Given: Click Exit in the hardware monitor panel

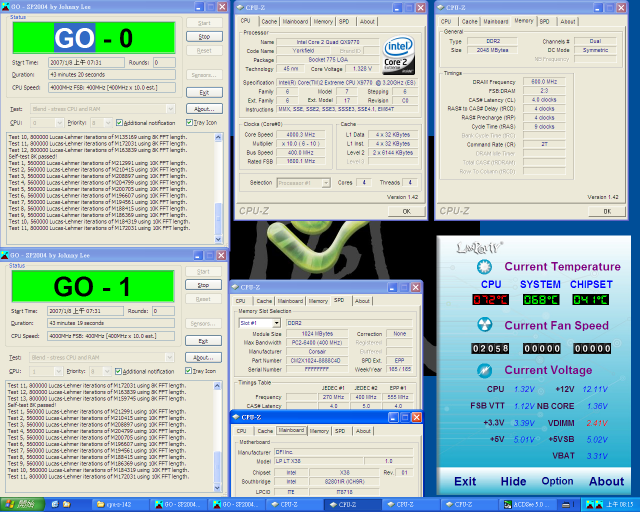Looking at the screenshot, I should coord(465,481).
